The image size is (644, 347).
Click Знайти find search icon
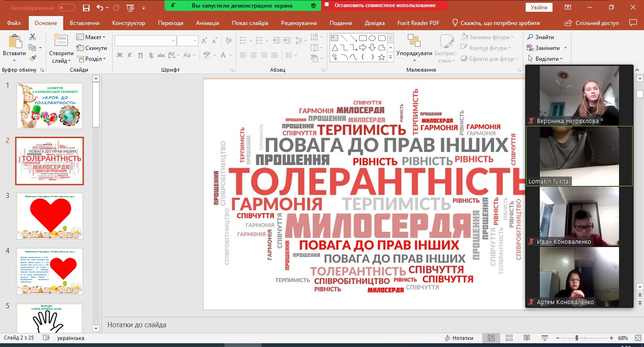[x=541, y=37]
